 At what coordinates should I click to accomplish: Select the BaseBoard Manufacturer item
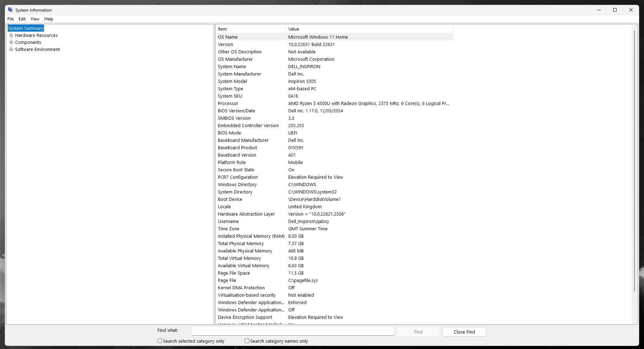pos(243,140)
